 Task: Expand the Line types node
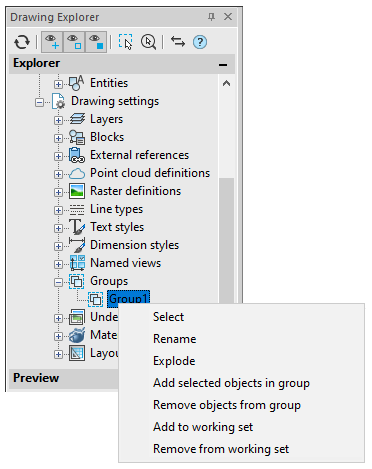point(58,210)
